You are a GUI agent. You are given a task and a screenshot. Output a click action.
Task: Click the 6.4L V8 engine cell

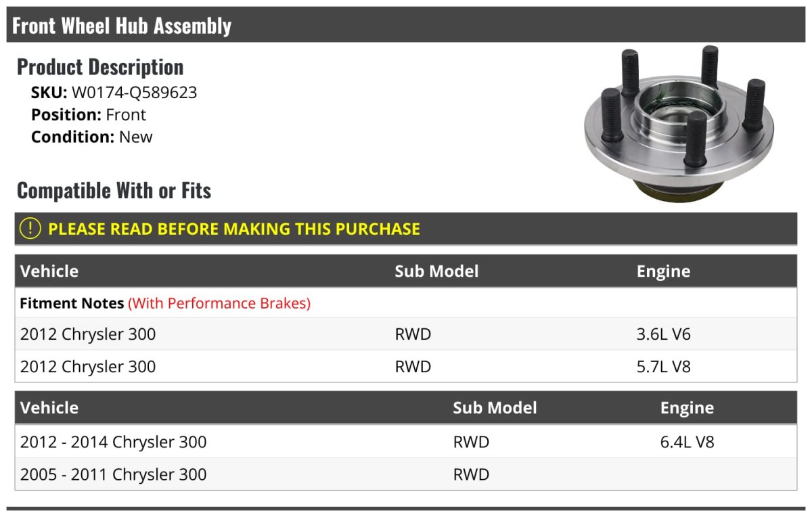tap(687, 442)
